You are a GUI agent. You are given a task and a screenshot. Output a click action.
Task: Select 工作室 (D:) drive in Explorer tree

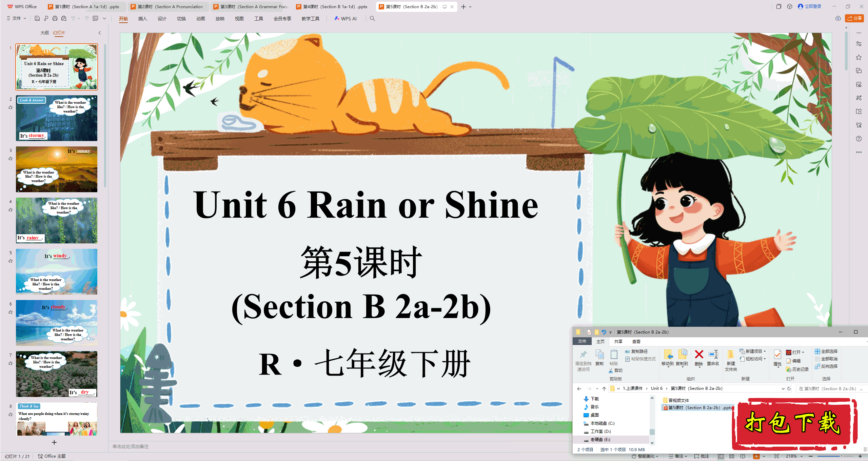[x=597, y=432]
